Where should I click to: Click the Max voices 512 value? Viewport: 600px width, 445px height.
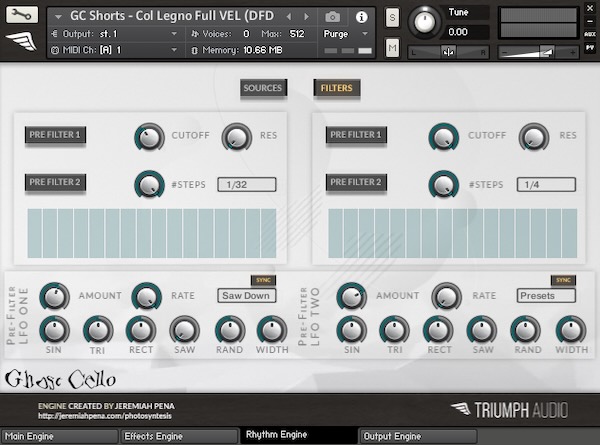click(x=297, y=34)
